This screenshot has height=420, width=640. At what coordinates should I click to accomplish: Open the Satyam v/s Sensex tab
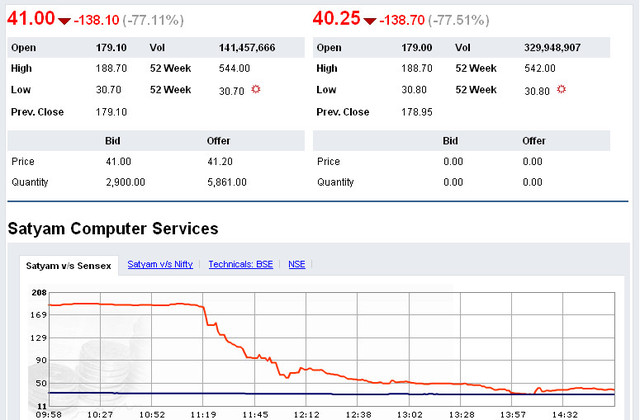69,266
